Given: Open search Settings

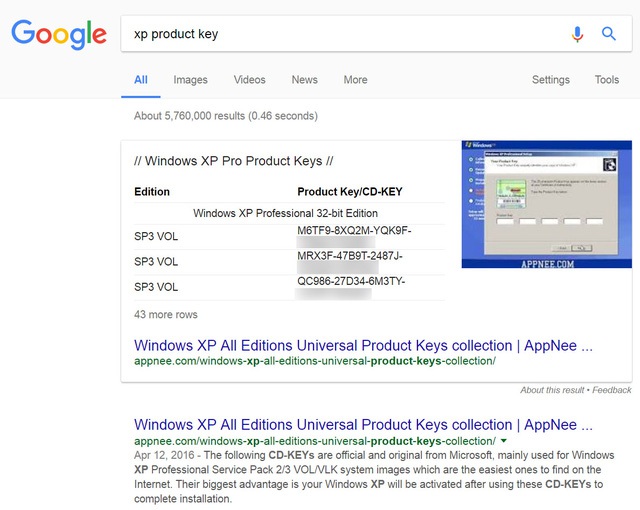Looking at the screenshot, I should coord(551,80).
